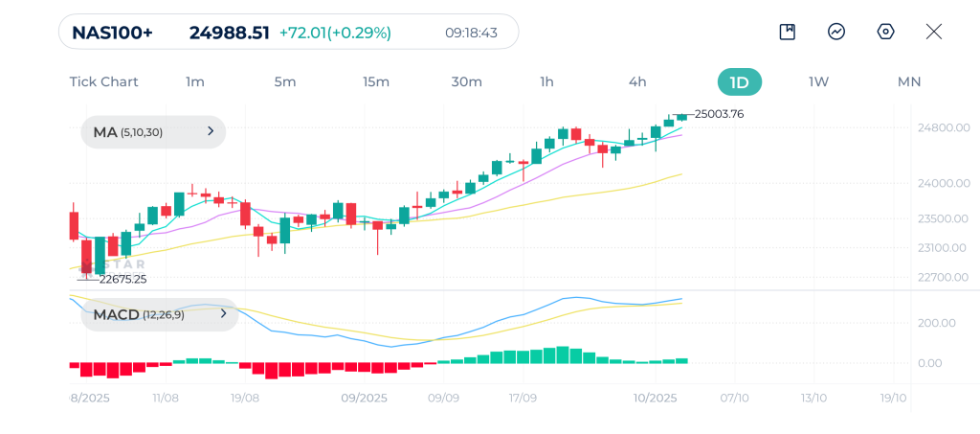Image resolution: width=980 pixels, height=434 pixels.
Task: Switch to the MN monthly timeframe
Action: tap(908, 81)
